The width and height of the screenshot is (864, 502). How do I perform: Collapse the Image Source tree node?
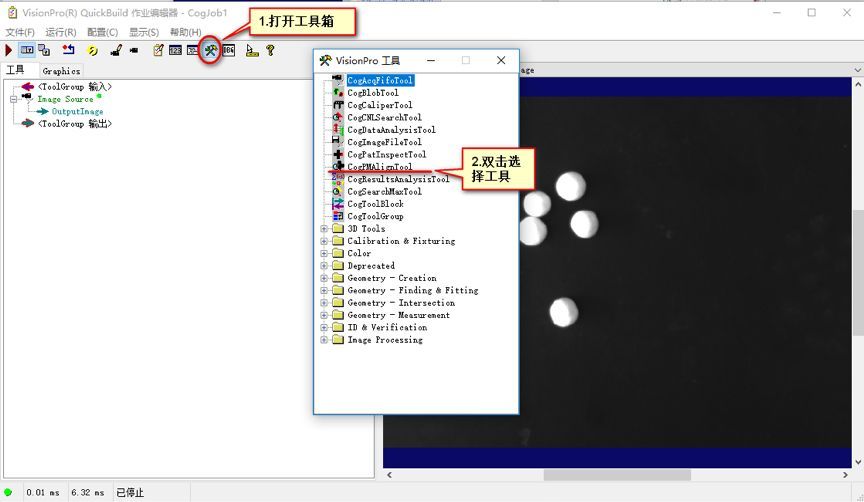[x=13, y=99]
